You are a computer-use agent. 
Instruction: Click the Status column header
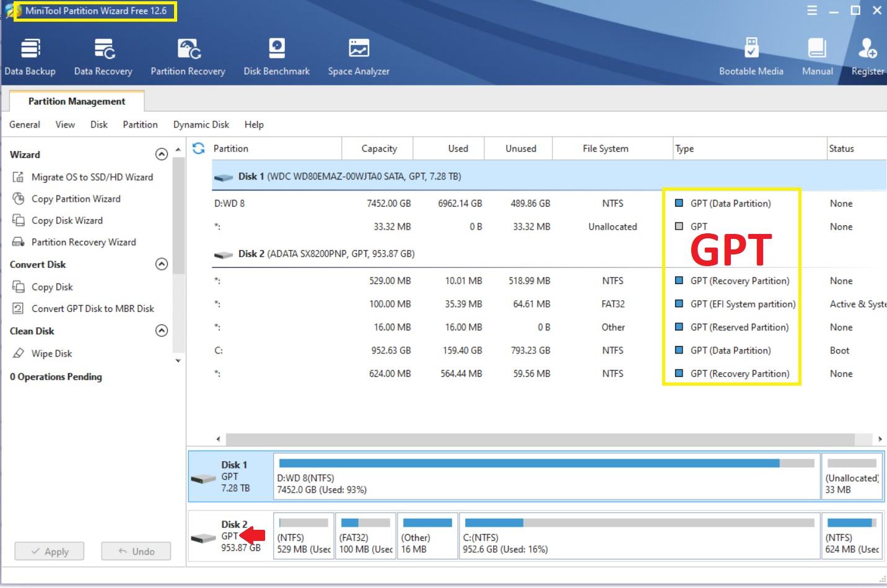[857, 149]
